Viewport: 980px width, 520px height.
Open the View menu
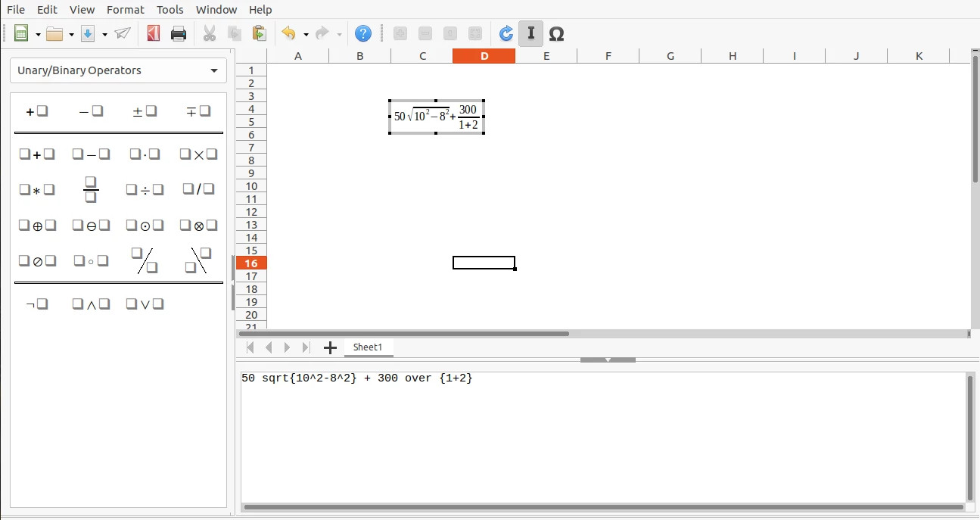coord(82,10)
